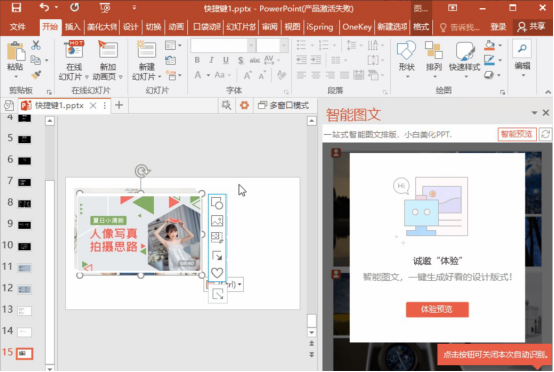Open the 在线幻灯片 online slides button

coord(74,60)
